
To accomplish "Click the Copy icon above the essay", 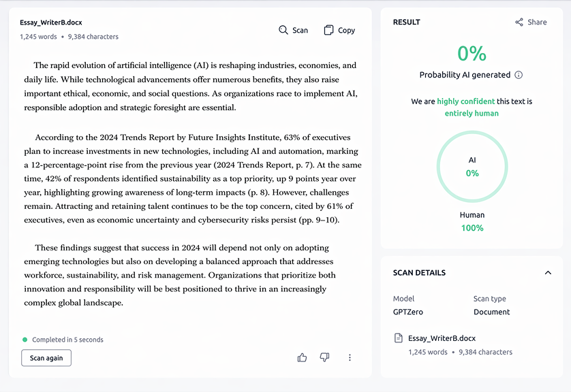I will point(329,30).
